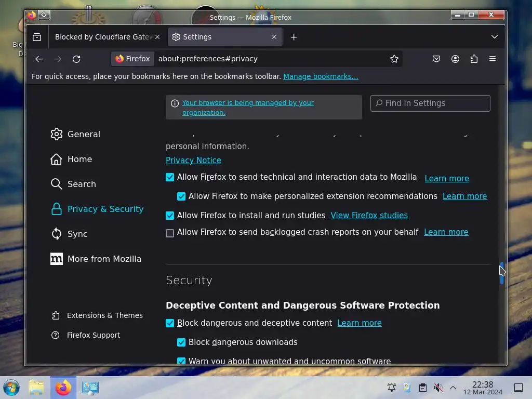Open Learn more for crash reports

(446, 232)
